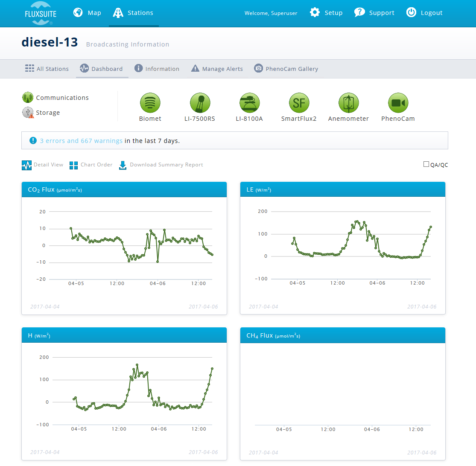Viewport: 476px width, 466px height.
Task: Download the Summary Report
Action: point(161,165)
